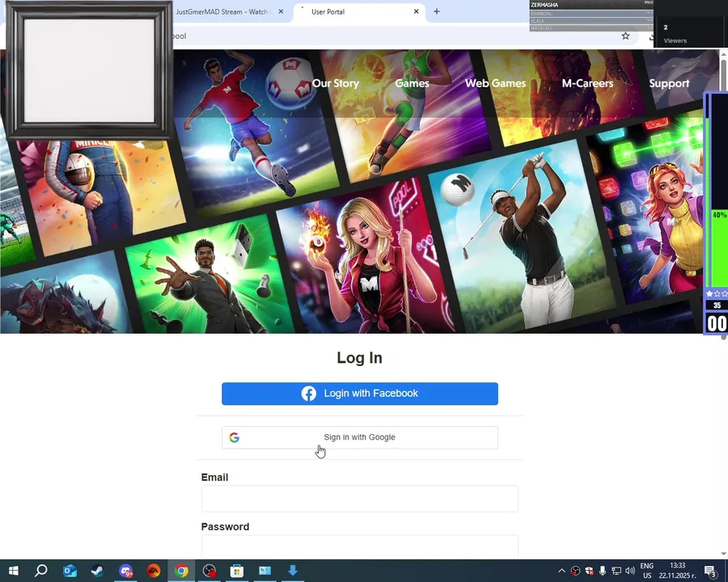The width and height of the screenshot is (728, 582).
Task: Click scrollbar down arrow
Action: (723, 553)
